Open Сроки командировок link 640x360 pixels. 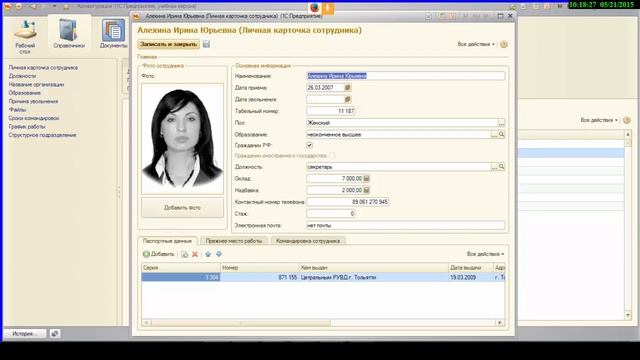(x=34, y=118)
